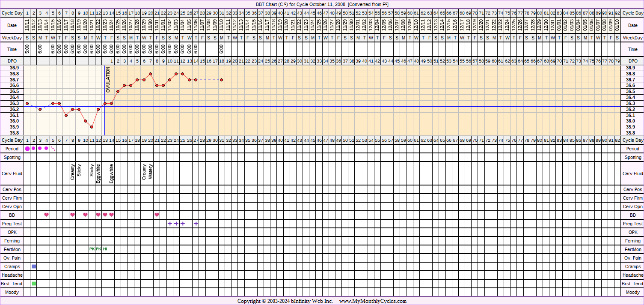This screenshot has height=305, width=644.
Task: Click the light flow dots on cycle day 5
Action: [x=53, y=149]
